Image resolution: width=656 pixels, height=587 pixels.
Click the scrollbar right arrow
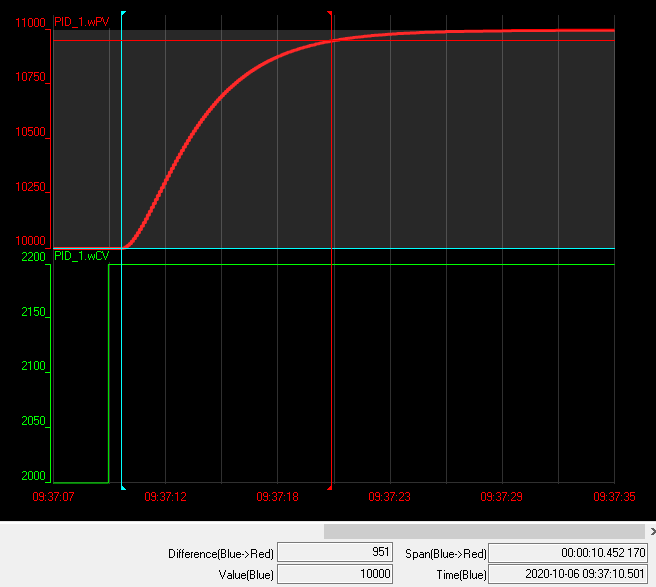(x=653, y=531)
